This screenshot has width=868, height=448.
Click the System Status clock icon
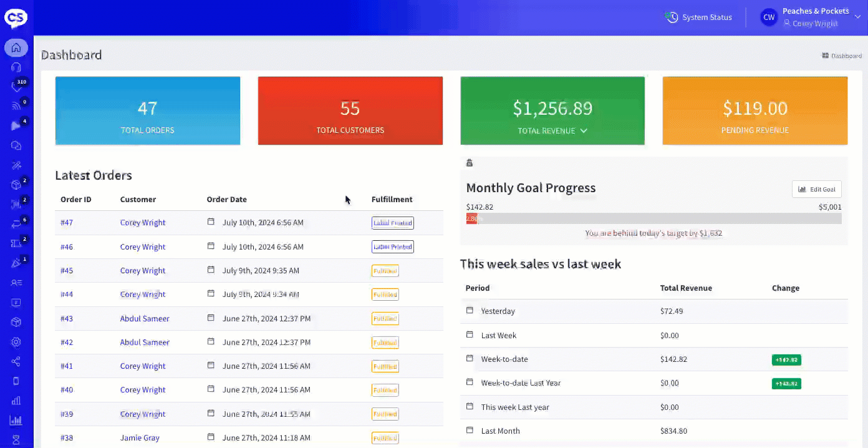pyautogui.click(x=672, y=17)
